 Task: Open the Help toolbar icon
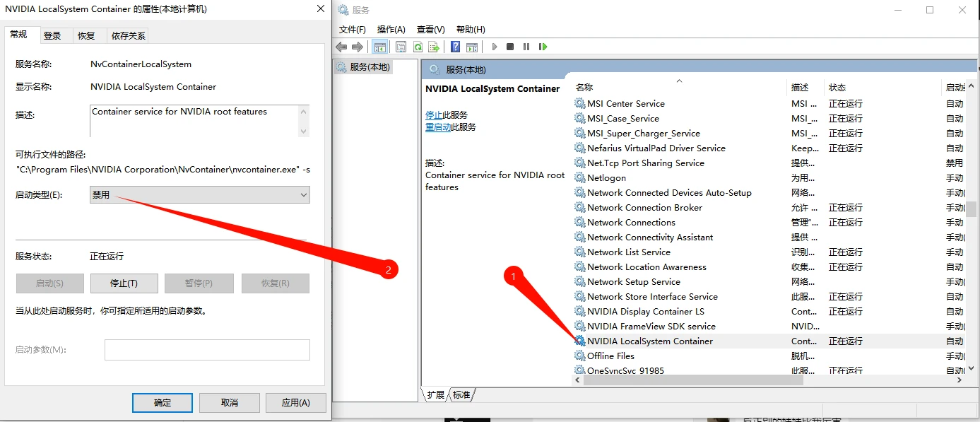455,47
